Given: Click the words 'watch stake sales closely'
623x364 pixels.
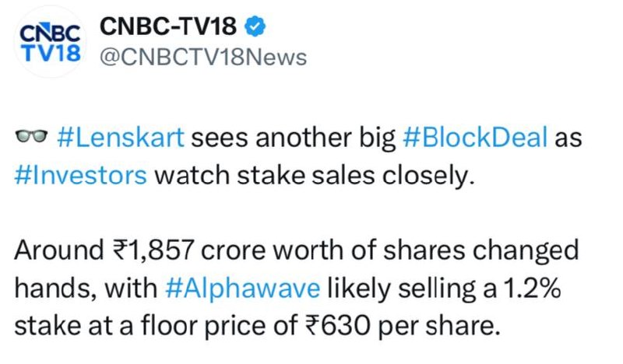Looking at the screenshot, I should pyautogui.click(x=315, y=176).
